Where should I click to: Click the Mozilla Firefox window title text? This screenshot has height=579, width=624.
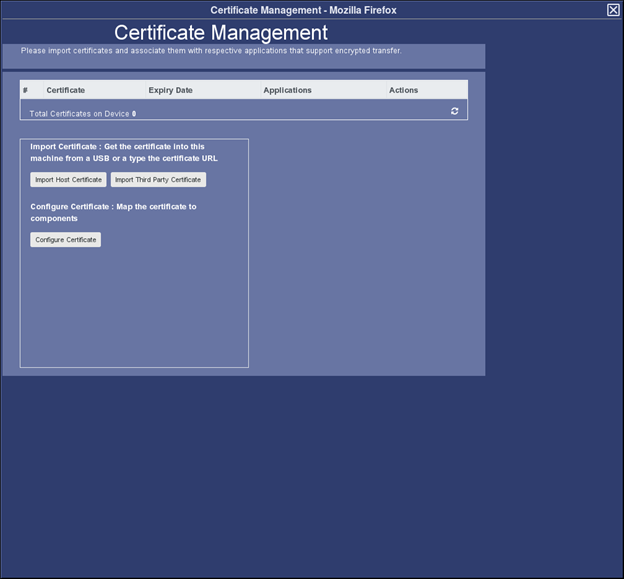click(x=303, y=10)
